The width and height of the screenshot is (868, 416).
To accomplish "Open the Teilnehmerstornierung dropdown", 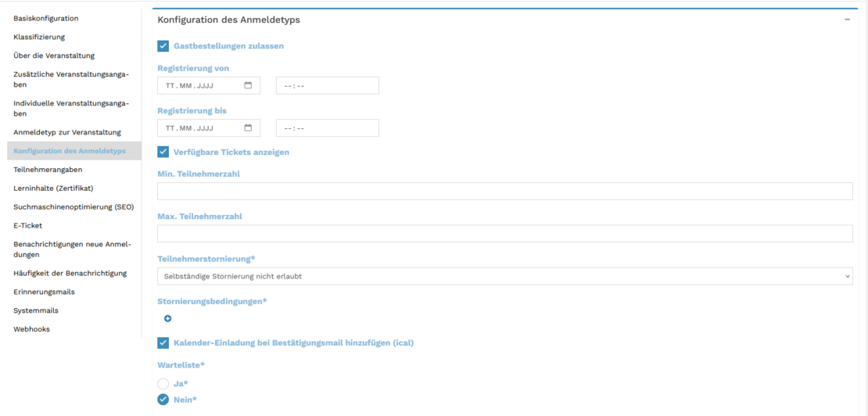I will 505,276.
